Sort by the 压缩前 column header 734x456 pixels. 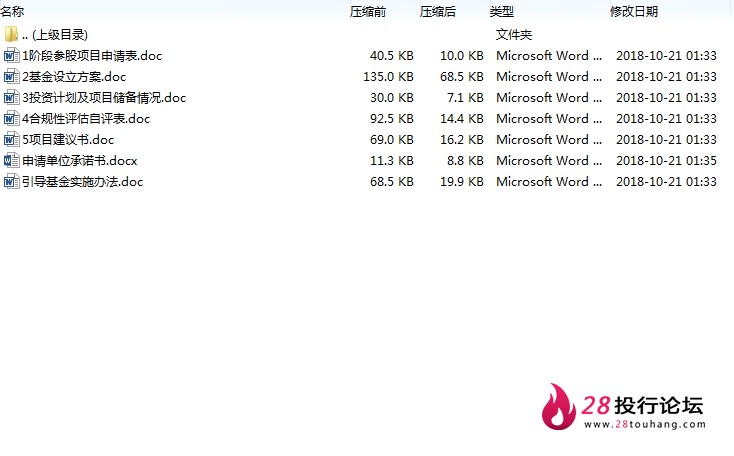[368, 11]
